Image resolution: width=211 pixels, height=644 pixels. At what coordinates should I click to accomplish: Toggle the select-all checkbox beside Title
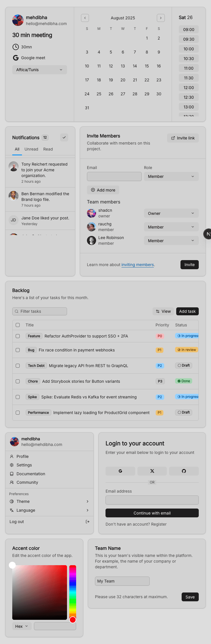pos(18,325)
